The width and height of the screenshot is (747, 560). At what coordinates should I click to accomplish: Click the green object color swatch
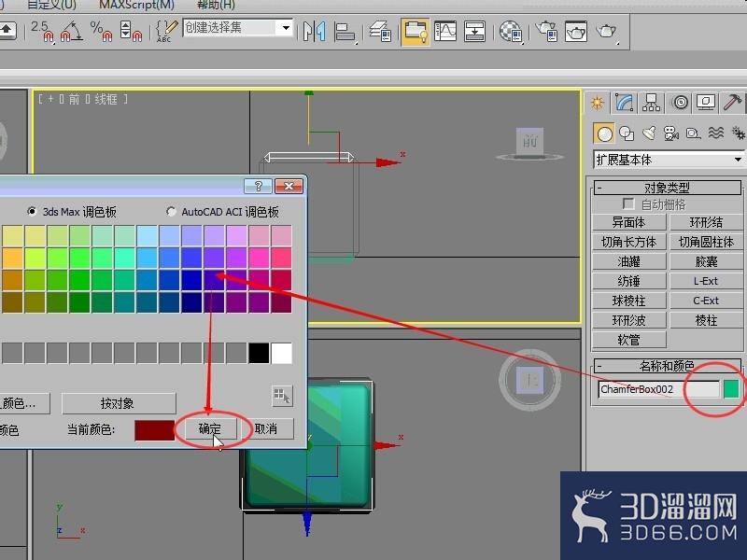pyautogui.click(x=731, y=388)
